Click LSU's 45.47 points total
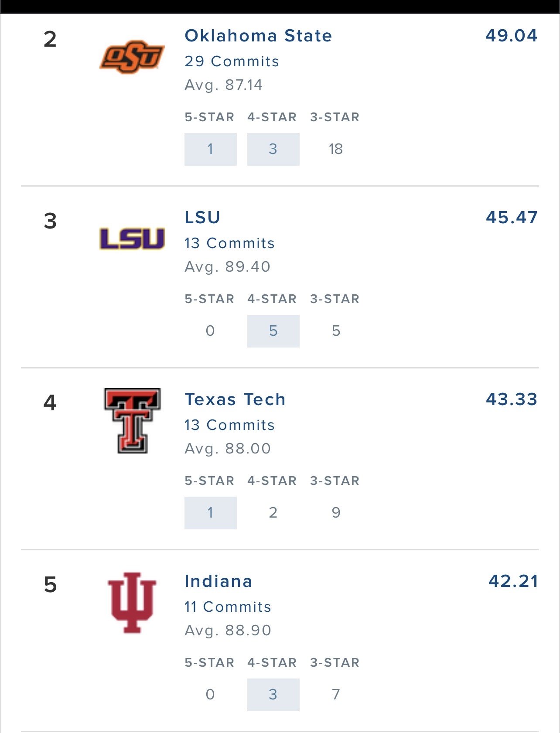Viewport: 560px width, 733px height. [x=512, y=218]
